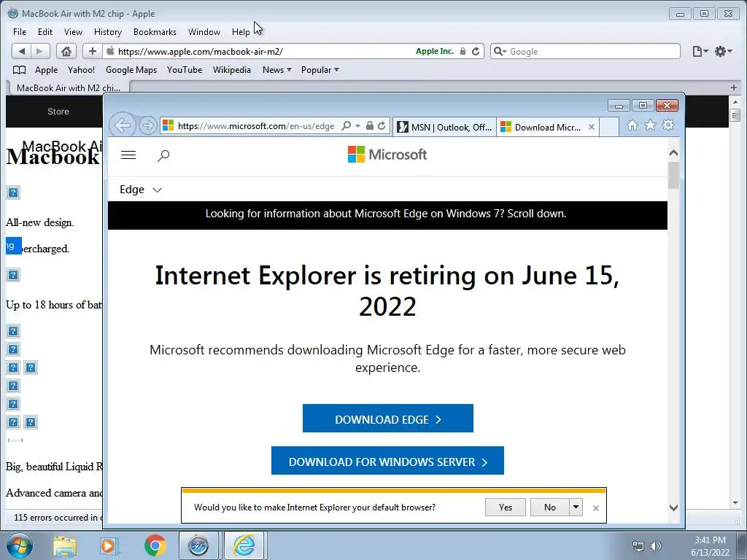
Task: Click up arrow of IE page scrollbar
Action: point(673,153)
